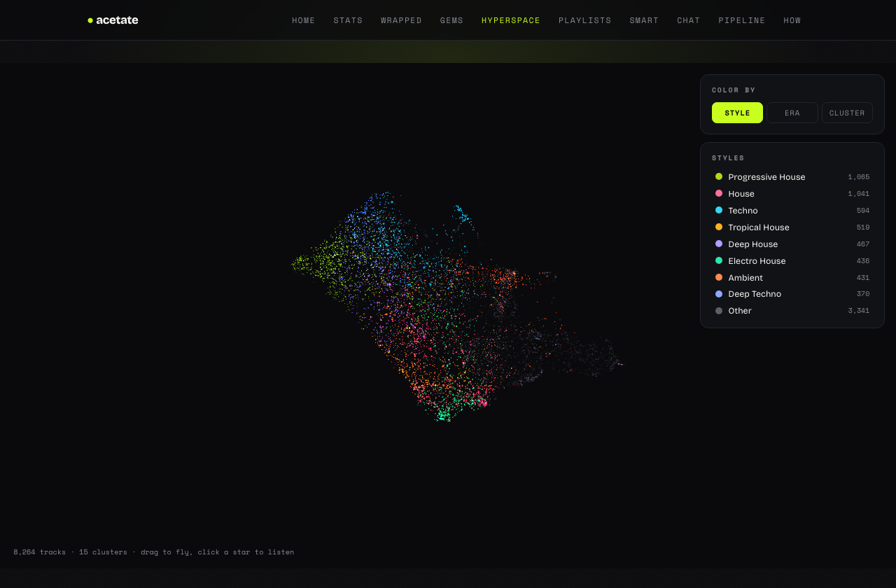Go to the Smart section

(644, 20)
